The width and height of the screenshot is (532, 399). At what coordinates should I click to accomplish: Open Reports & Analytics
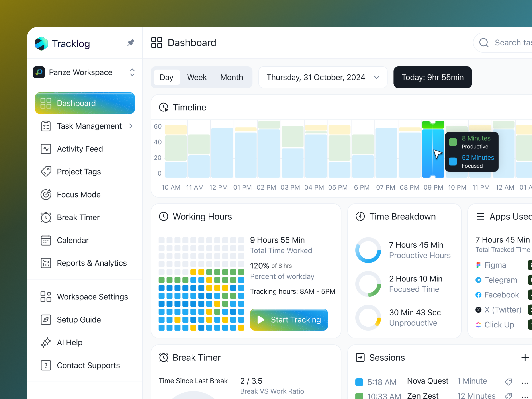tap(92, 263)
